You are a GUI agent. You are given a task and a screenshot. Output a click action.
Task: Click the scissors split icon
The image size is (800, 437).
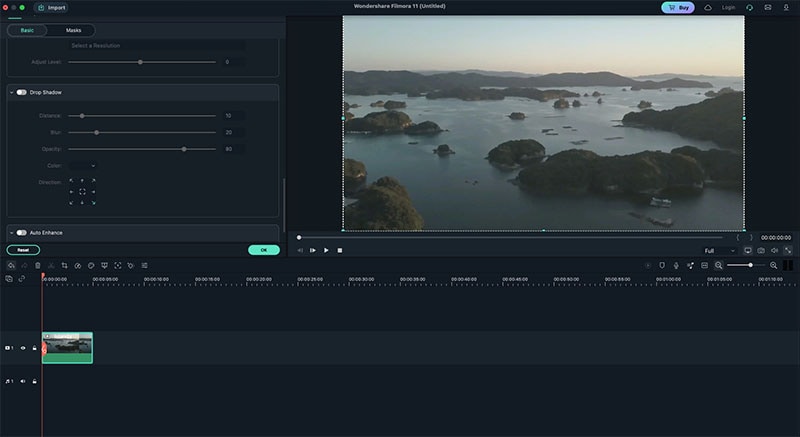[x=51, y=265]
